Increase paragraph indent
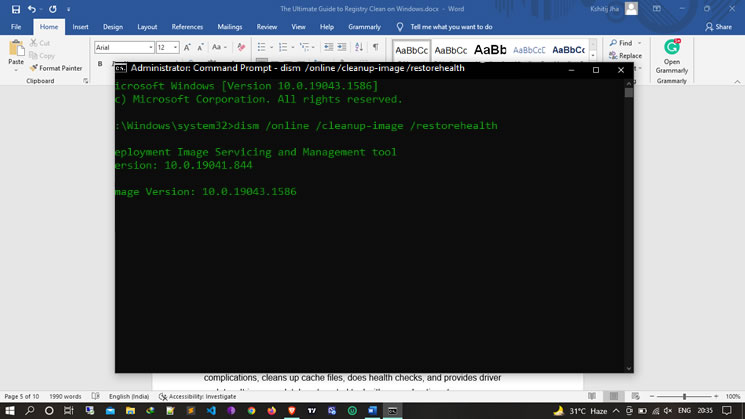This screenshot has width=745, height=419. pos(342,47)
